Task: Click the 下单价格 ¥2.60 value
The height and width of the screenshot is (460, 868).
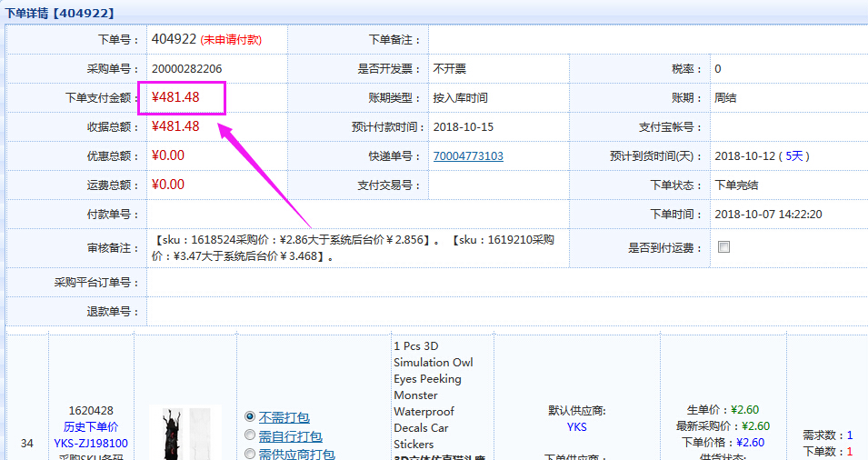Action: pyautogui.click(x=750, y=443)
